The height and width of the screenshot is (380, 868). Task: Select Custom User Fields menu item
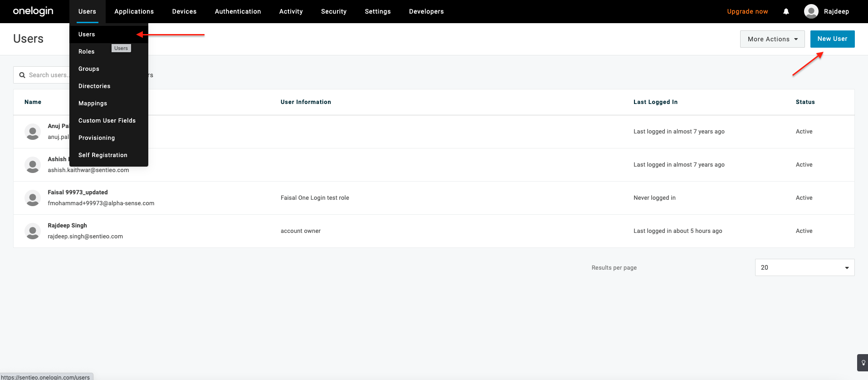pos(107,121)
